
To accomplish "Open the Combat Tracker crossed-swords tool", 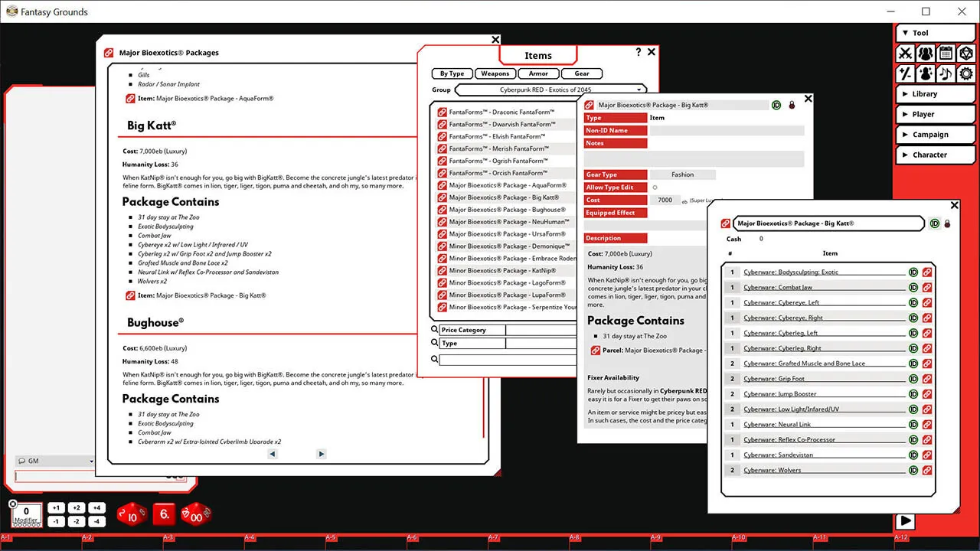I will 906,54.
